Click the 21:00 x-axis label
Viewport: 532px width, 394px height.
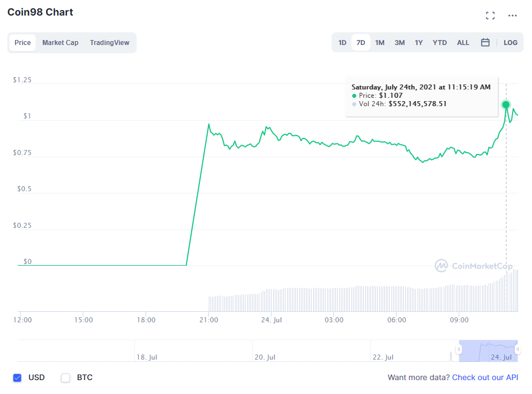209,320
